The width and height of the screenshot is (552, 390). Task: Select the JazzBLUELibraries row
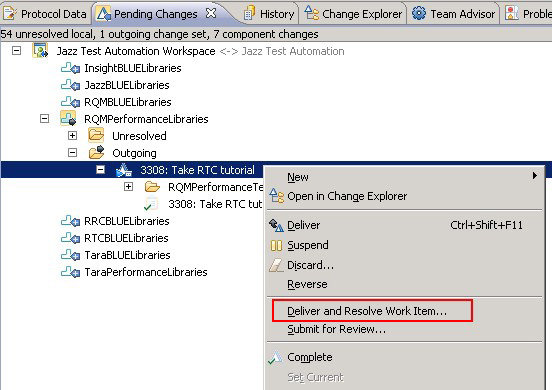pos(127,85)
